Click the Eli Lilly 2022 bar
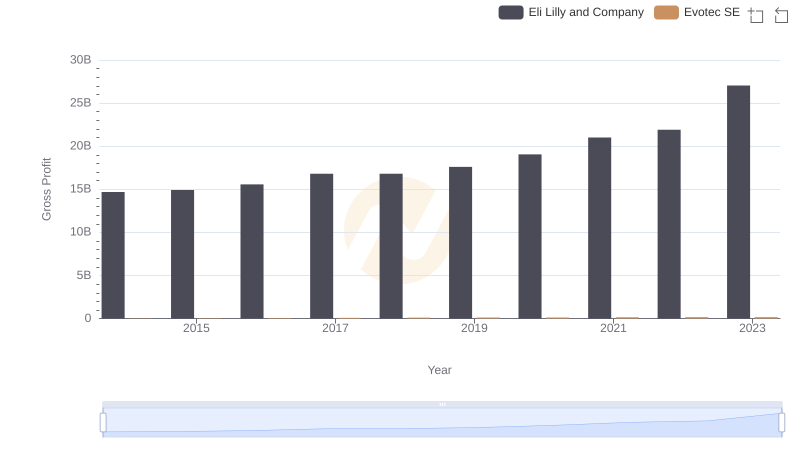The width and height of the screenshot is (800, 461). pyautogui.click(x=669, y=224)
